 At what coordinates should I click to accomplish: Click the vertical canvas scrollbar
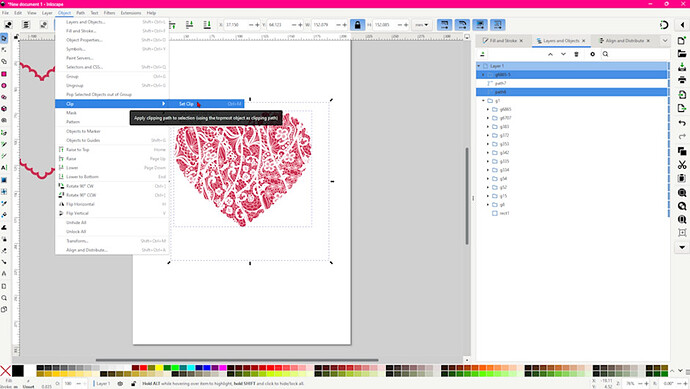tap(467, 196)
